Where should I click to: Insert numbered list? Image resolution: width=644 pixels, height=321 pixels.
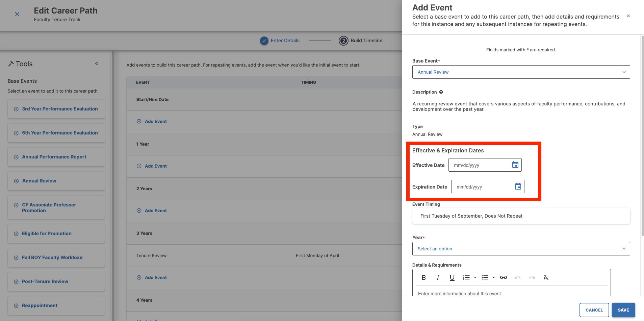coord(466,277)
